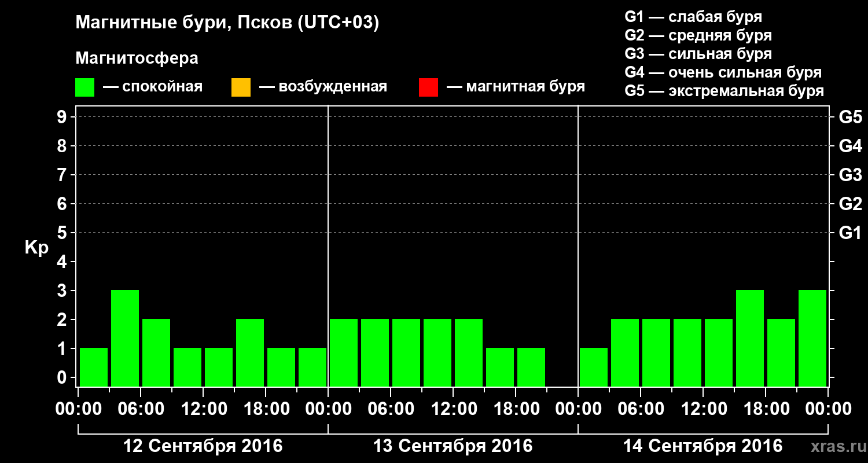Click the '12:00' time label under 14 September

703,410
